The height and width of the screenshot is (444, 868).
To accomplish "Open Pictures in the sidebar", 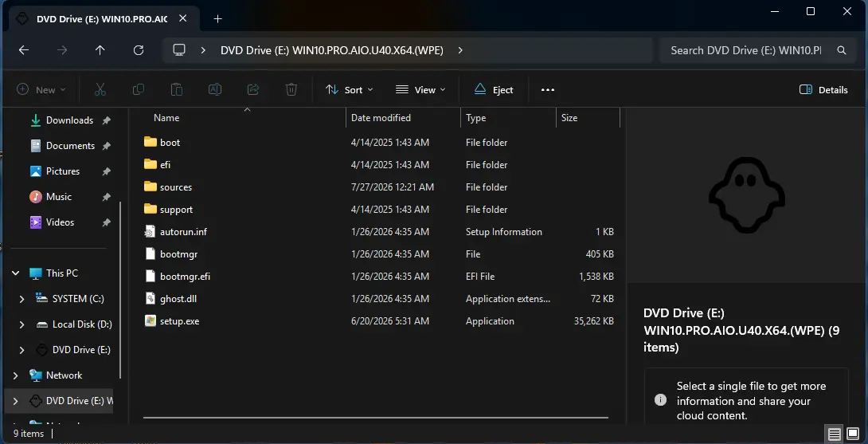I will tap(63, 171).
